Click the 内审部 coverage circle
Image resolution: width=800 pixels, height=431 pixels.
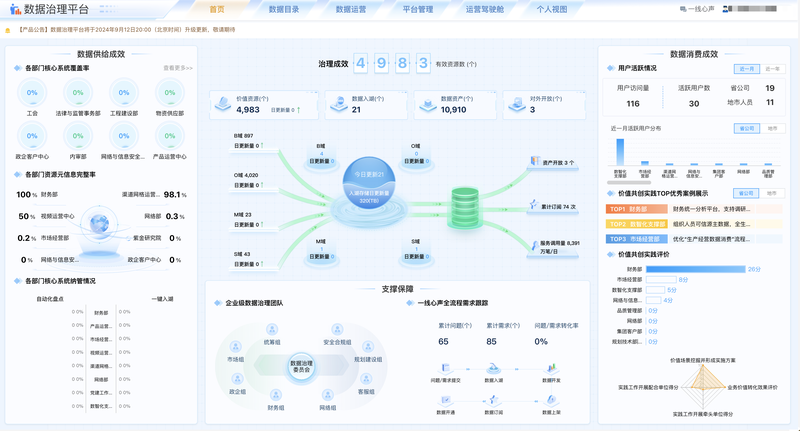[78, 136]
